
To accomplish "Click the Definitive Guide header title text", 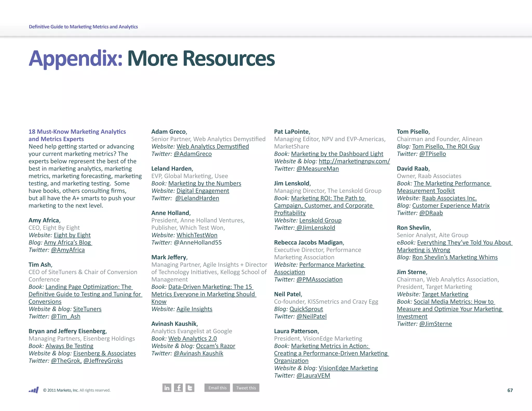I will 83,26.
